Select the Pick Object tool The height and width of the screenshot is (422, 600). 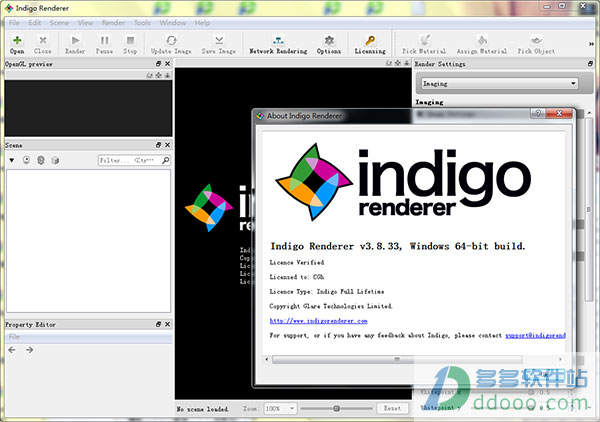(536, 44)
